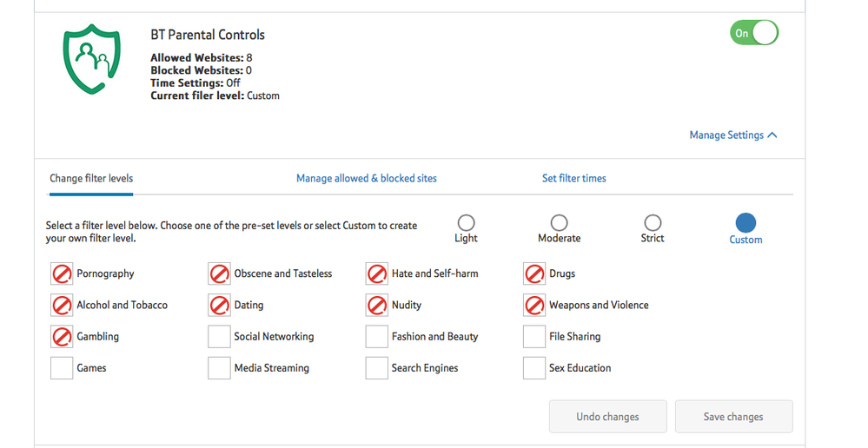868x448 pixels.
Task: Choose the Light filter level
Action: pyautogui.click(x=466, y=223)
